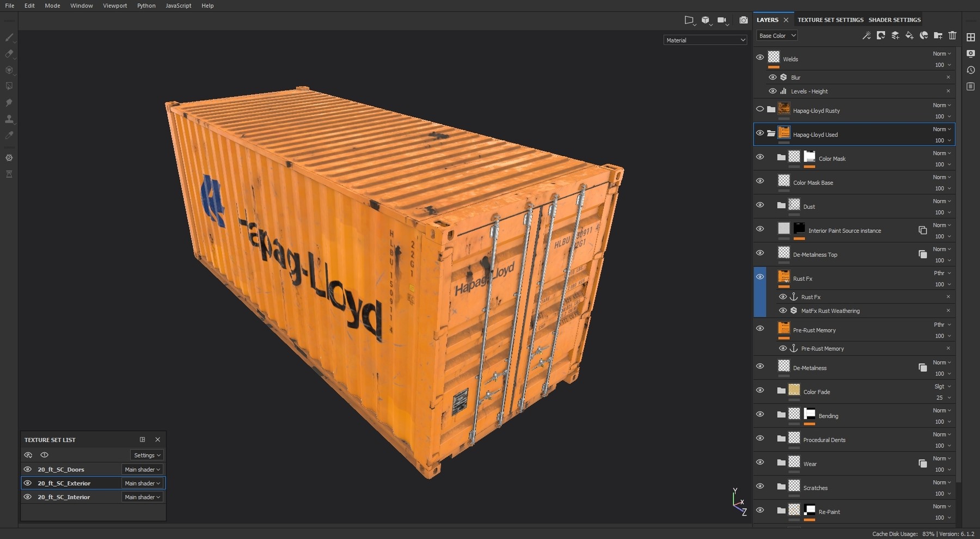
Task: Adjust the opacity value of Color Fade layer
Action: point(942,397)
